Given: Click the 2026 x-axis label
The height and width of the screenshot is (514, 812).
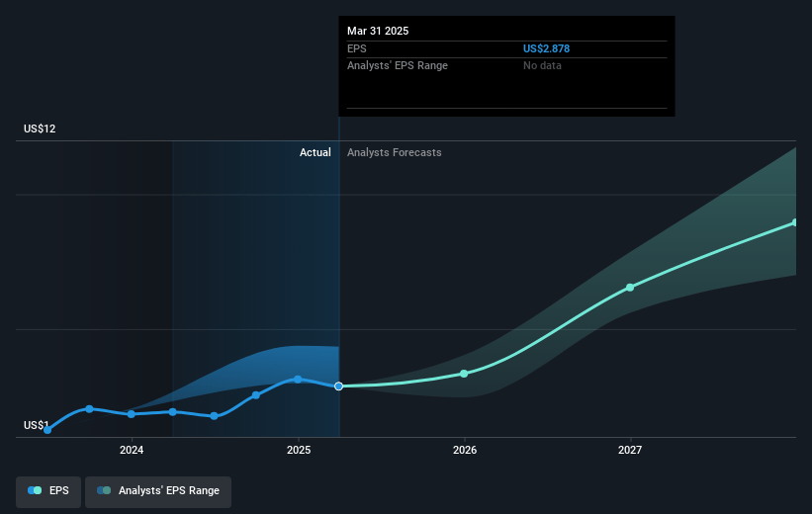Looking at the screenshot, I should (x=464, y=451).
